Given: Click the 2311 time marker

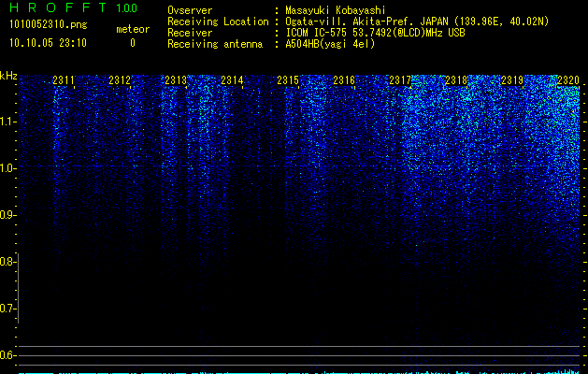Looking at the screenshot, I should pyautogui.click(x=64, y=80).
